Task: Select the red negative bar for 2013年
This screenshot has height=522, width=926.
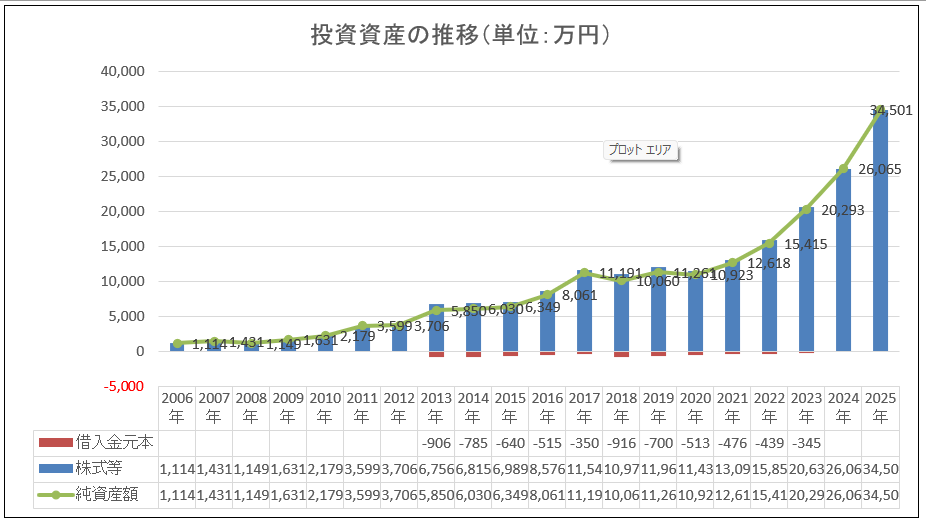Action: [436, 354]
